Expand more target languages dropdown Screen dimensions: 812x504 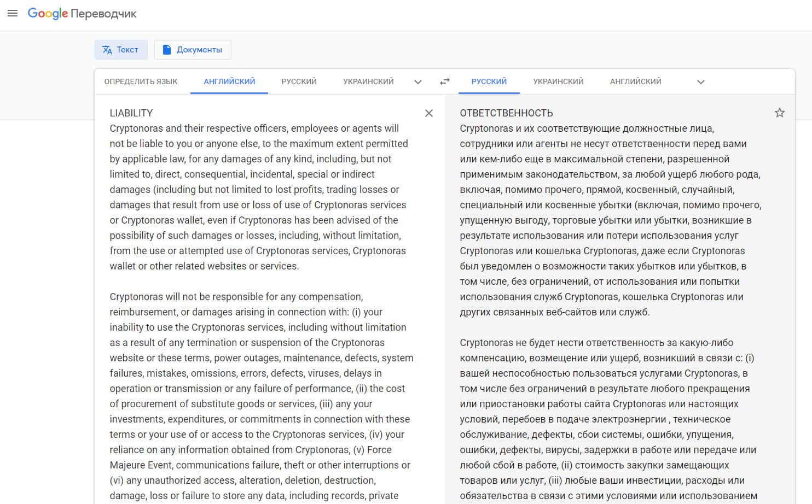pyautogui.click(x=701, y=82)
